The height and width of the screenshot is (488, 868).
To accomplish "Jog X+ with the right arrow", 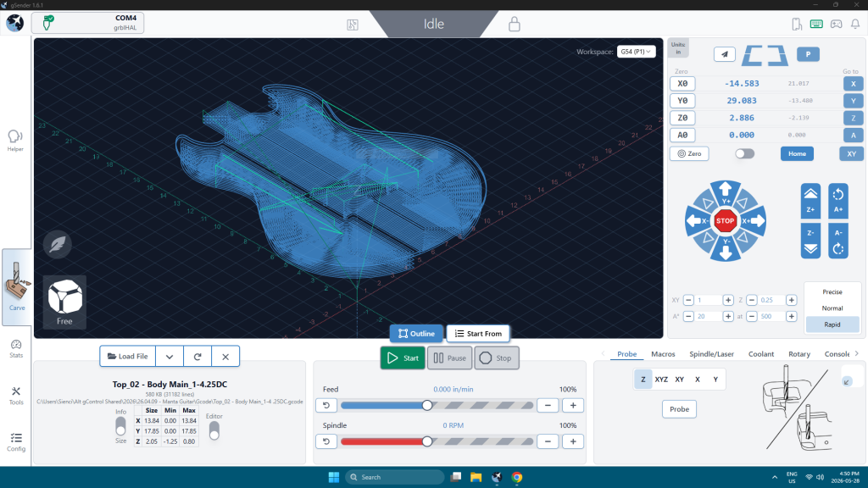I will (754, 221).
